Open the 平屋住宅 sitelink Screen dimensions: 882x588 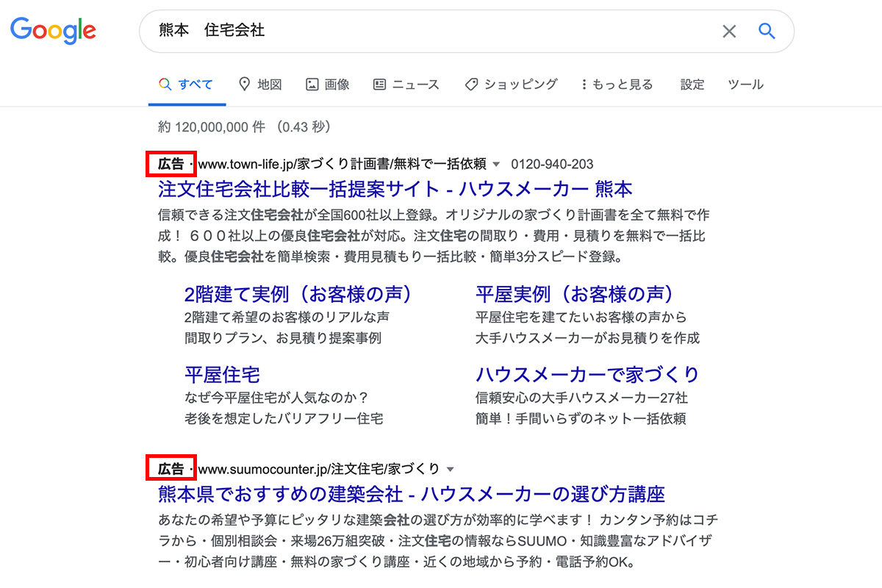(x=222, y=375)
